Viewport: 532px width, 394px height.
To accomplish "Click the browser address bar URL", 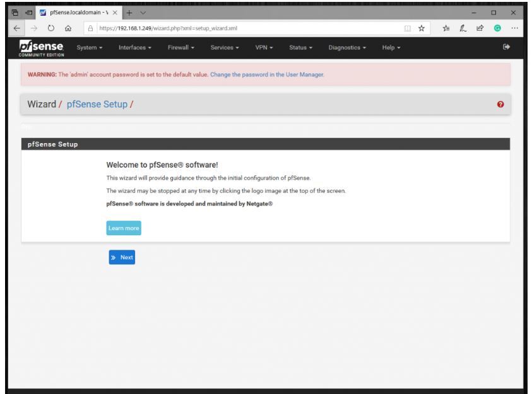I will pos(168,28).
